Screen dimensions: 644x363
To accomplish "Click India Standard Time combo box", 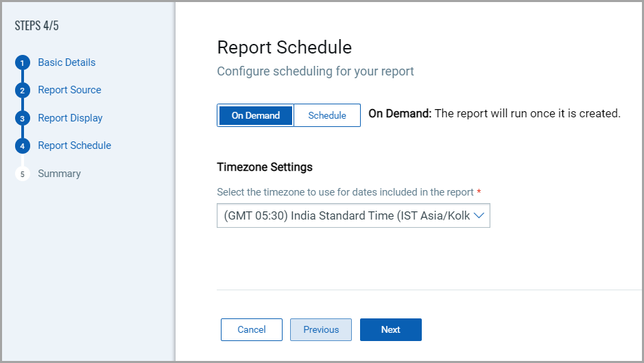I will [x=347, y=215].
